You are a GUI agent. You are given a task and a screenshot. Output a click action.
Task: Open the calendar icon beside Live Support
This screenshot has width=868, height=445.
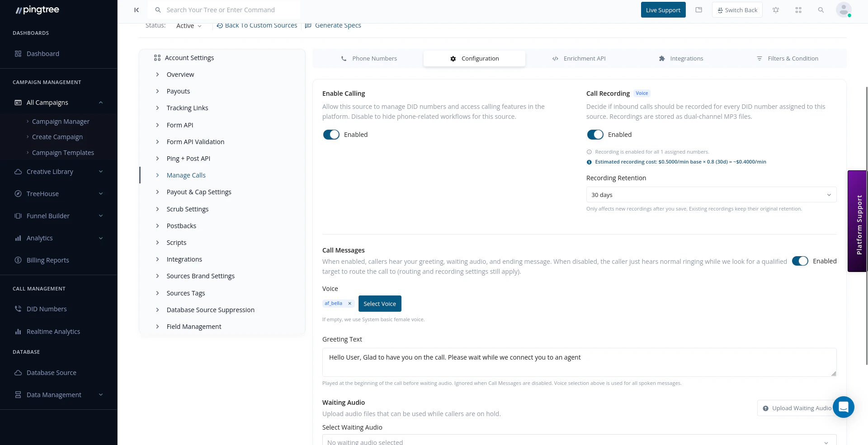click(698, 9)
